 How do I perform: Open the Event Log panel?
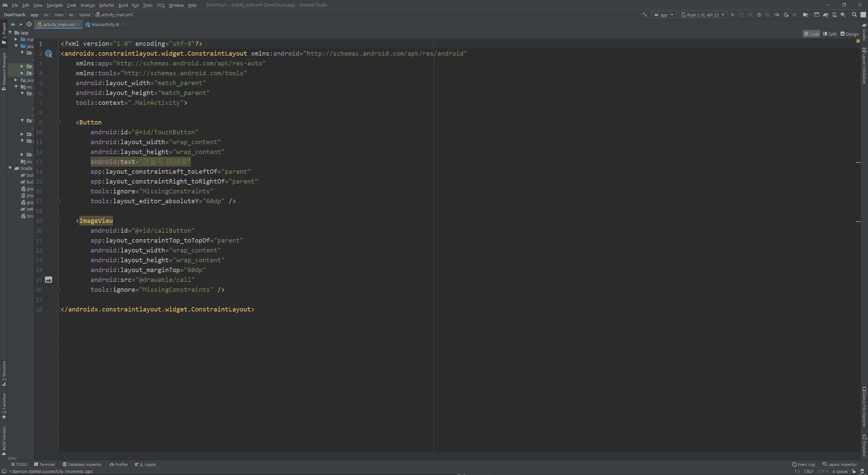point(803,464)
